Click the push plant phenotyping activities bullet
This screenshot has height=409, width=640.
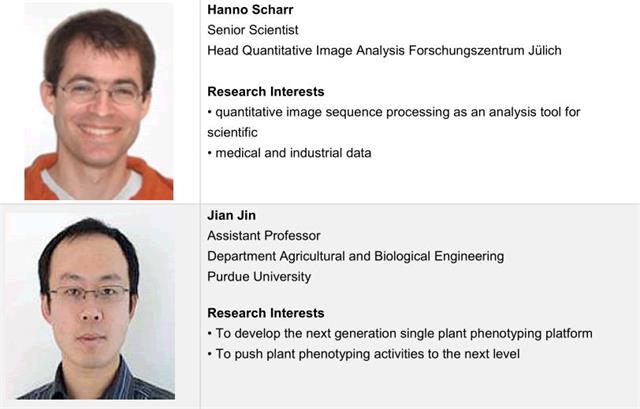(x=363, y=354)
